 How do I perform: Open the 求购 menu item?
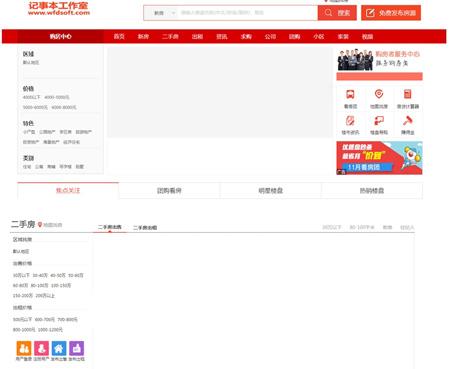246,36
